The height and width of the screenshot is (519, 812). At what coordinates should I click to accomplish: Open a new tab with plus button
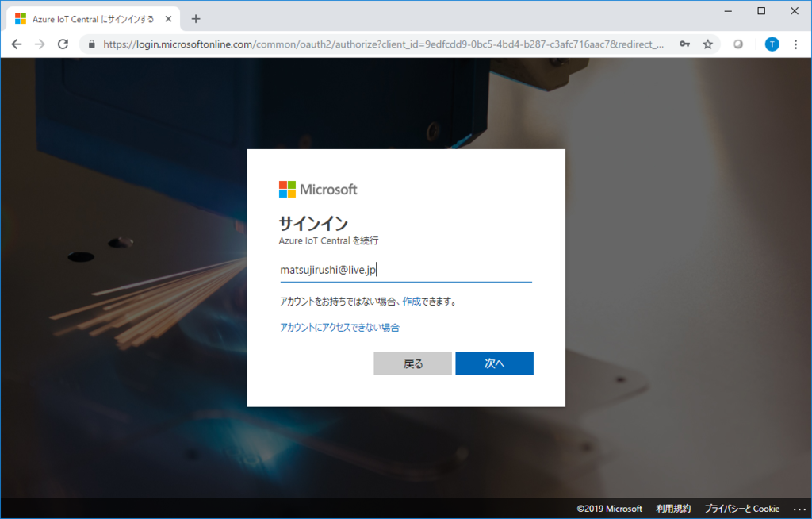pyautogui.click(x=196, y=19)
